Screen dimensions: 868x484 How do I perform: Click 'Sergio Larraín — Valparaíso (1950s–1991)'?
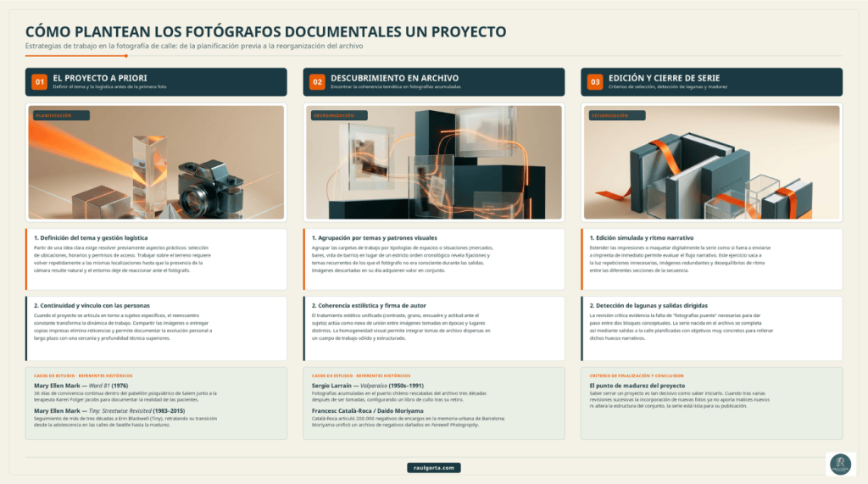pyautogui.click(x=368, y=386)
